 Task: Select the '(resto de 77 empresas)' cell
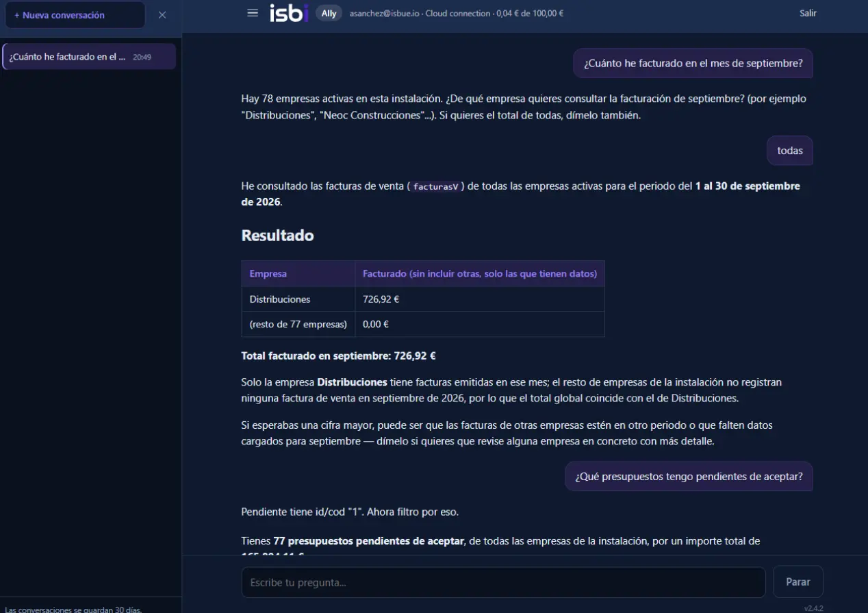pyautogui.click(x=298, y=324)
